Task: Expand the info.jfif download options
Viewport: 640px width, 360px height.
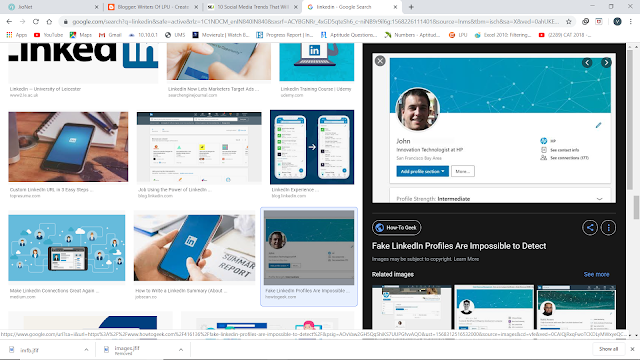Action: pos(86,350)
